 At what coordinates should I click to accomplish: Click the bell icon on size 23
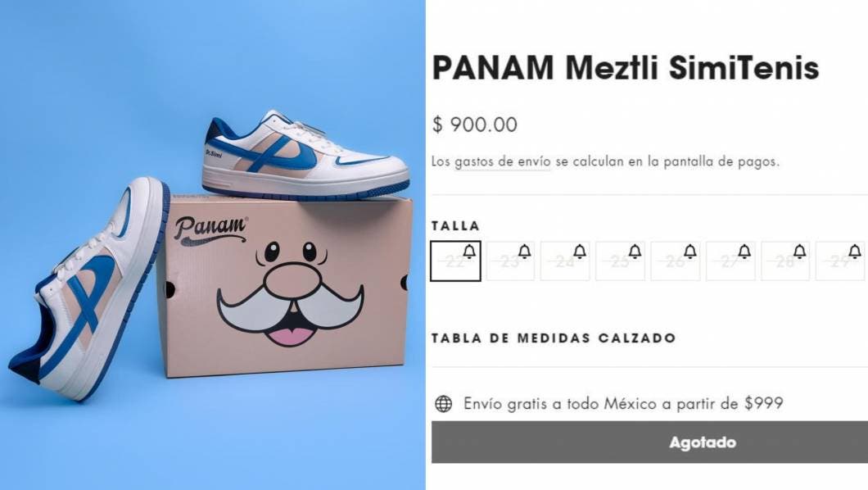[x=524, y=252]
